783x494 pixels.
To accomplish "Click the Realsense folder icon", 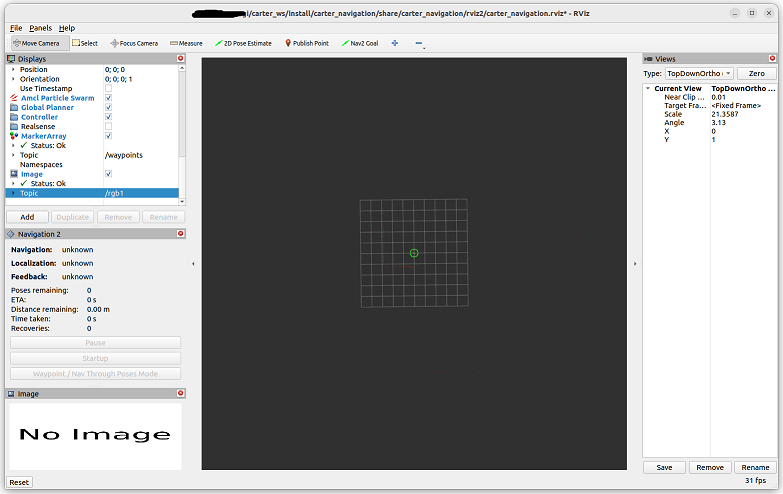I will pos(14,126).
